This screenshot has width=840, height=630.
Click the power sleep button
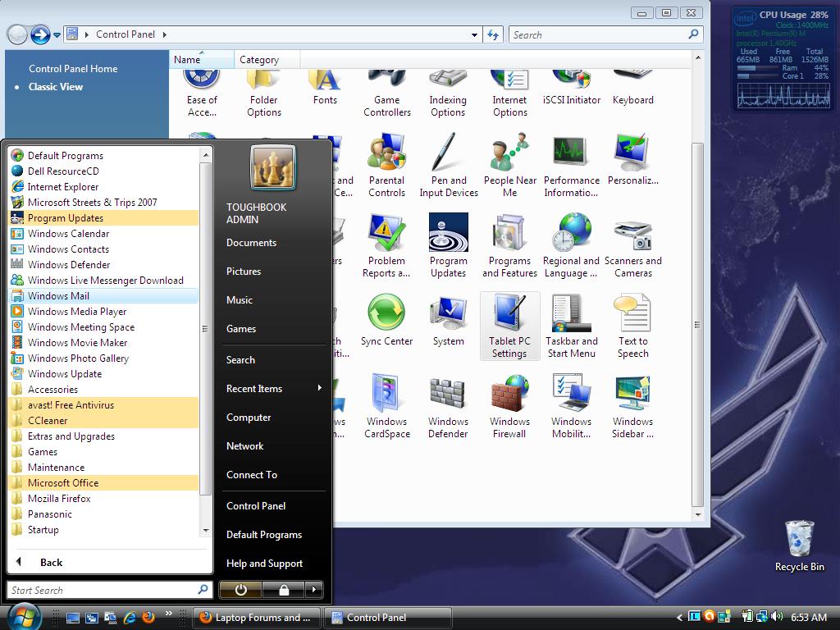point(240,590)
